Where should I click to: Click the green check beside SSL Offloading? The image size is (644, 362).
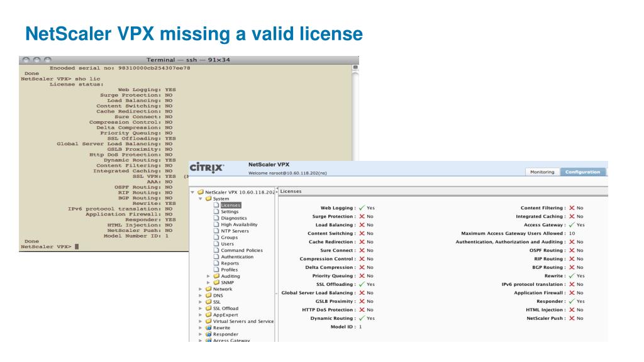click(x=362, y=285)
